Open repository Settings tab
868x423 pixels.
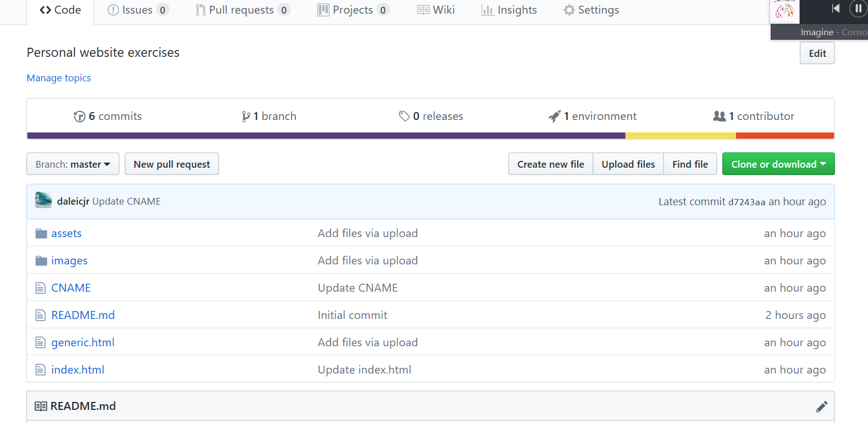pyautogui.click(x=591, y=10)
